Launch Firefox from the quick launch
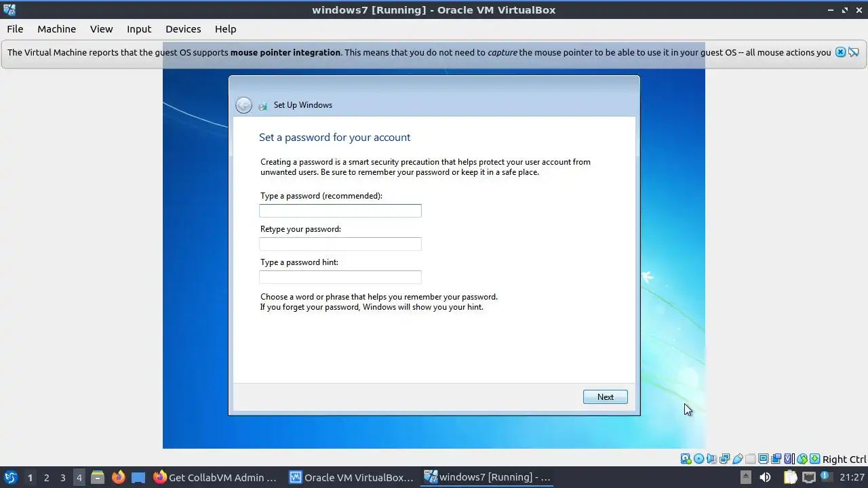 pos(119,477)
